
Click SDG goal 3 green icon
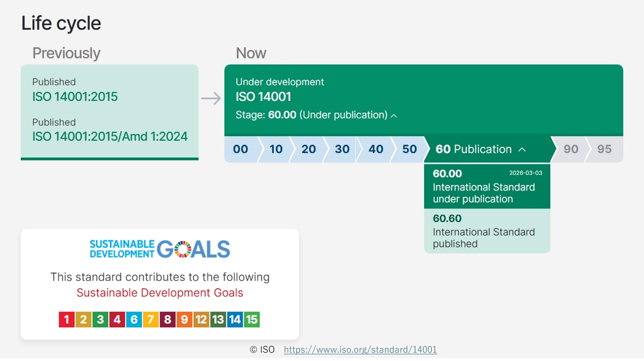point(100,319)
